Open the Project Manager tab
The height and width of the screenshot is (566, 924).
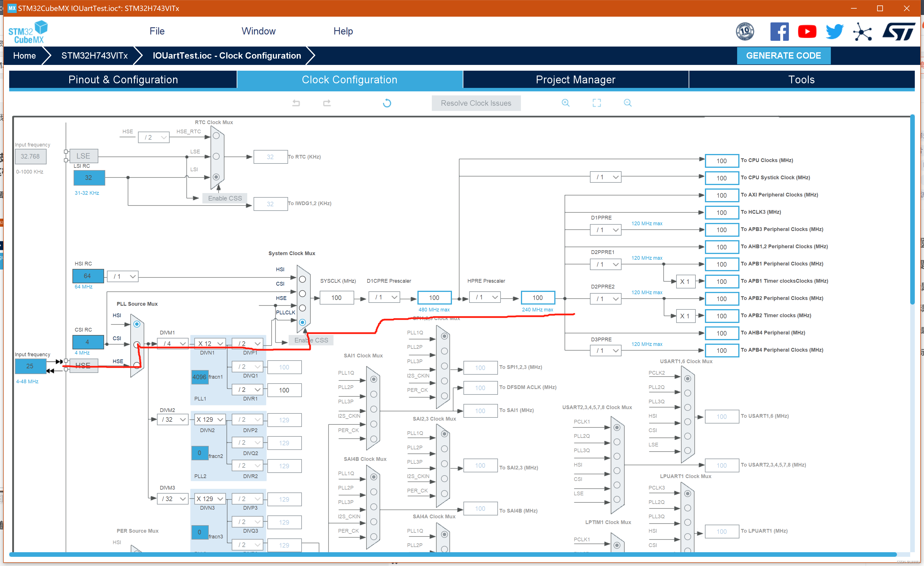575,80
